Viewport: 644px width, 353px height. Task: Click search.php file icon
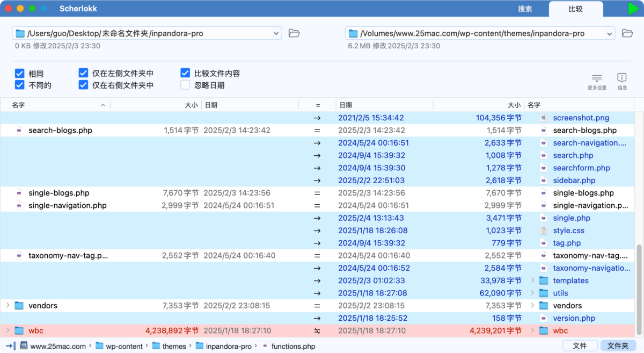point(544,155)
